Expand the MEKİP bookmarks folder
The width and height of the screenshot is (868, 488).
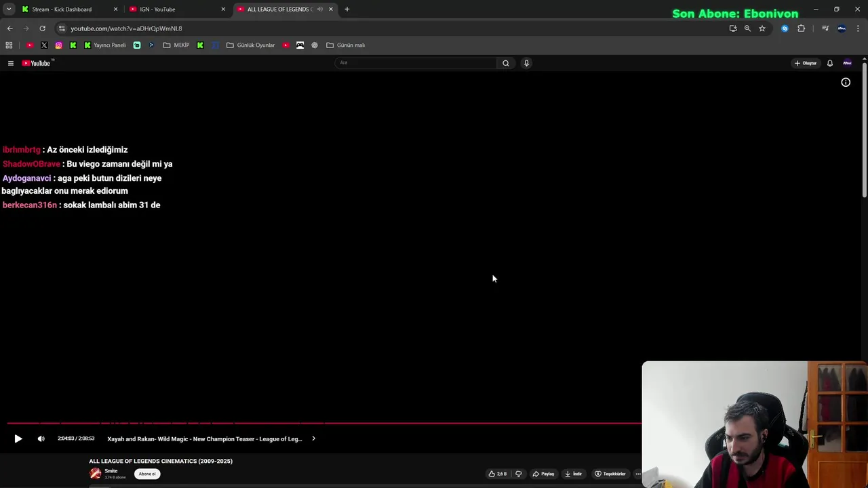click(x=176, y=45)
